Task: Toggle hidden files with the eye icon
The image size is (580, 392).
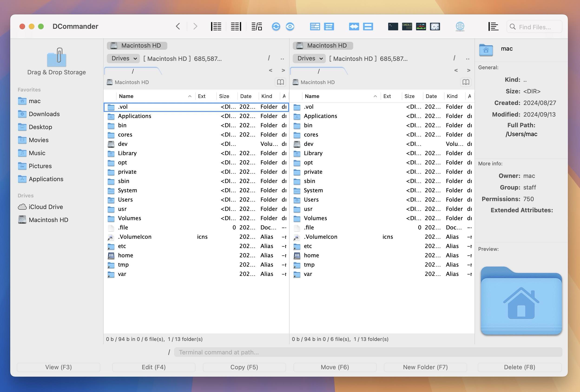Action: pyautogui.click(x=290, y=26)
